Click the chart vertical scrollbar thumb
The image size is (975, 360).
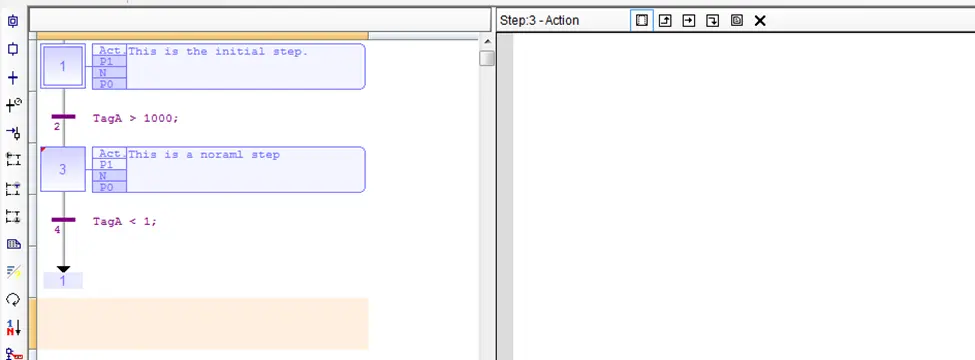pyautogui.click(x=488, y=58)
